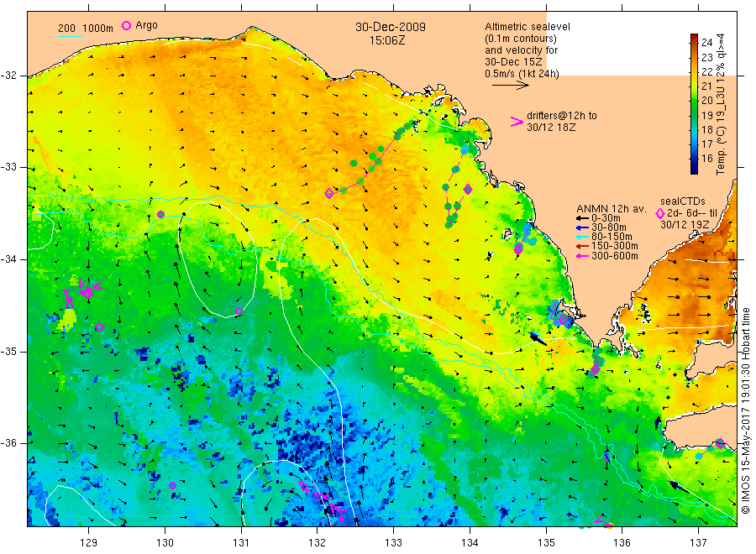Click the black ANMN current arrow near 134.9E 34.9S
This screenshot has height=554, width=756.
tap(538, 338)
